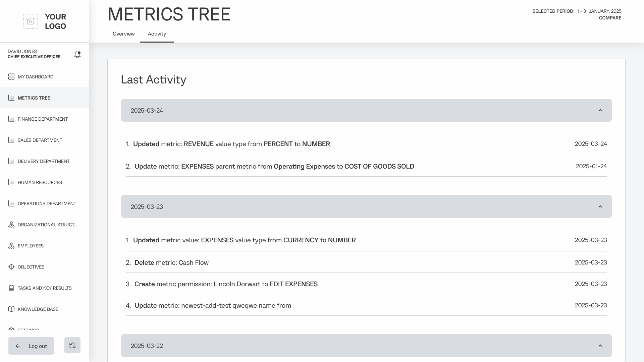This screenshot has width=644, height=362.
Task: Click the COMPARE link
Action: click(x=610, y=18)
